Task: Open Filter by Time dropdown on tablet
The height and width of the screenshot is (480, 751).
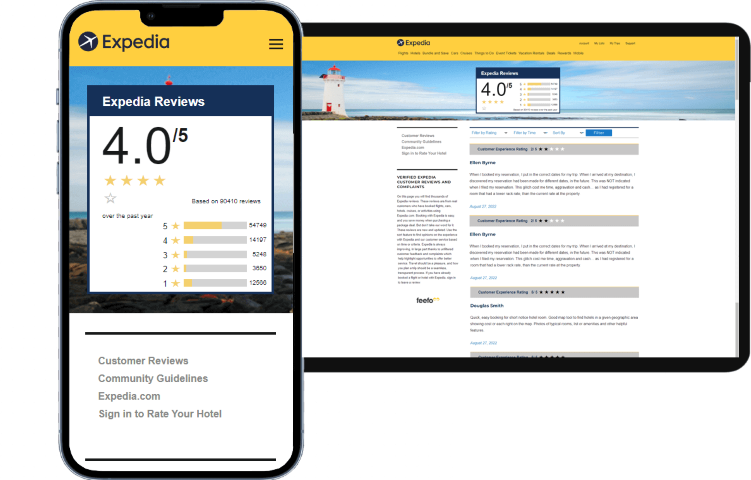Action: 530,133
